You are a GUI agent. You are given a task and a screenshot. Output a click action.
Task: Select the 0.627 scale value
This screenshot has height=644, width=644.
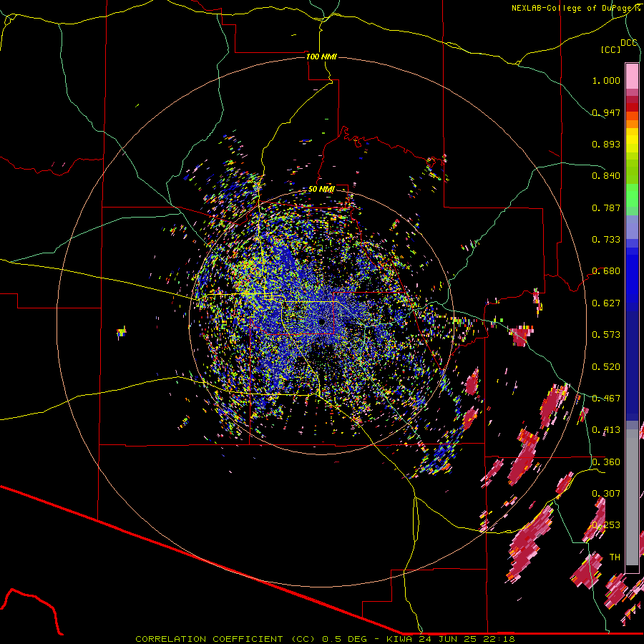point(606,303)
